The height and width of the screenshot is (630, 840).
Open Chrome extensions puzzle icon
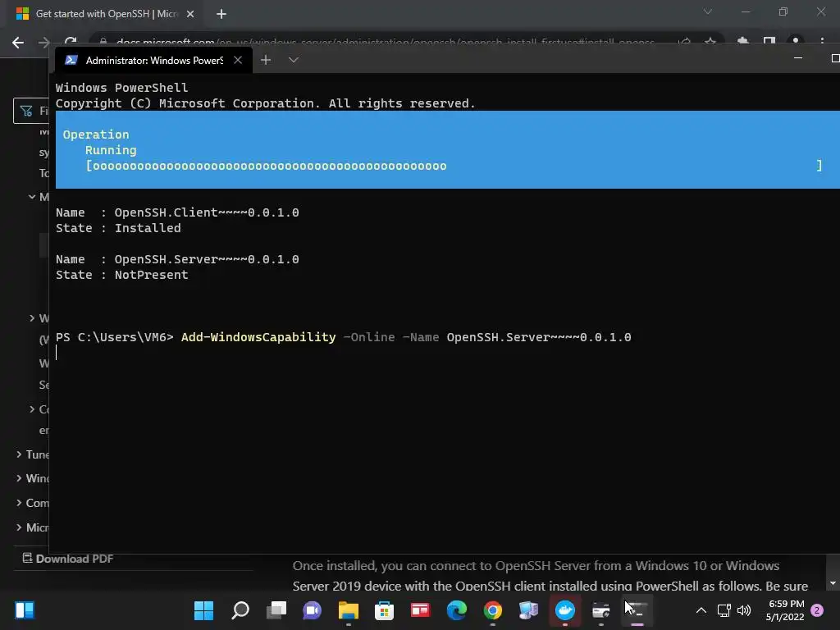pos(743,42)
